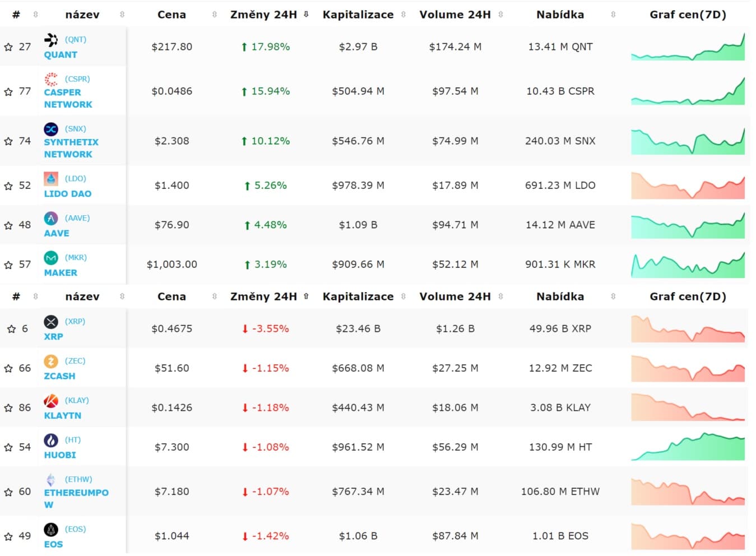Image resolution: width=756 pixels, height=556 pixels.
Task: Favorite Quant with its star icon
Action: (8, 47)
